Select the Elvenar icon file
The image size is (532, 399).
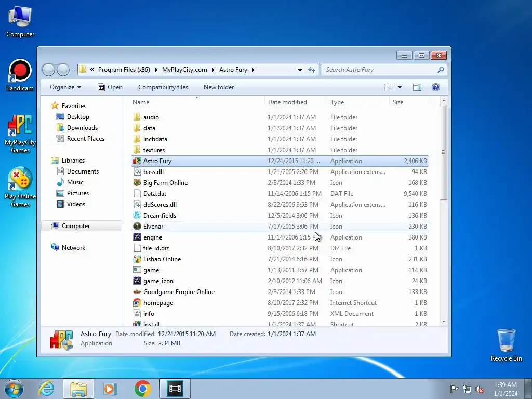(x=137, y=227)
